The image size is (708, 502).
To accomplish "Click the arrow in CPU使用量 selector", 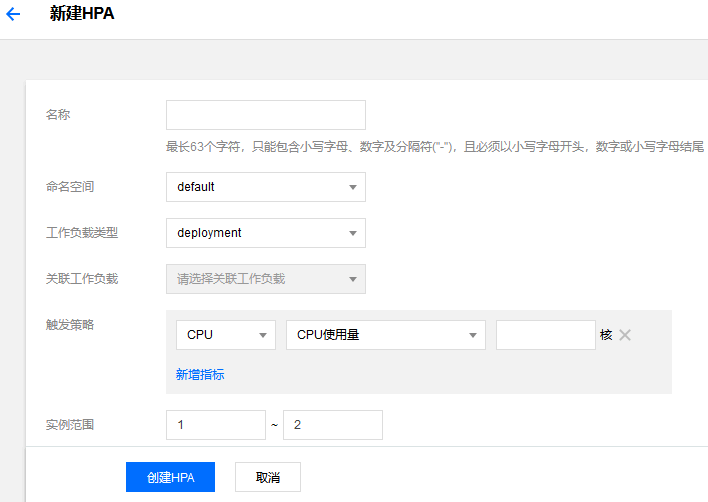I will point(473,335).
